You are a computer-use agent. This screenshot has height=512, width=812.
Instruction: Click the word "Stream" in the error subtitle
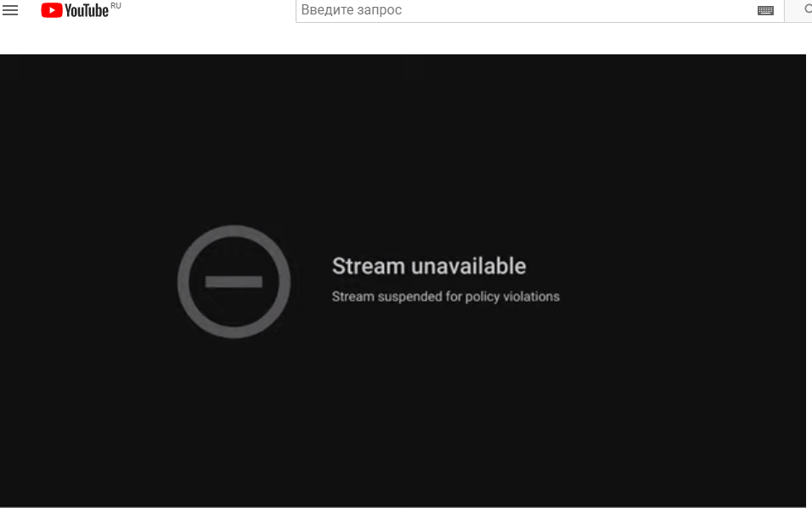[352, 296]
